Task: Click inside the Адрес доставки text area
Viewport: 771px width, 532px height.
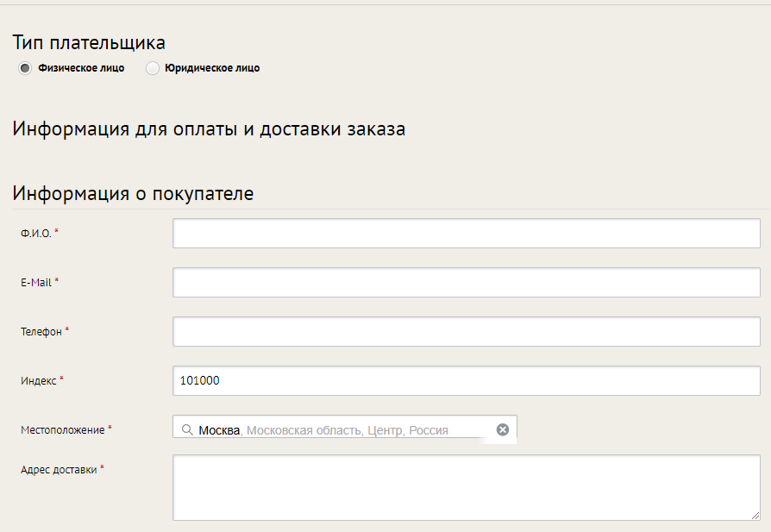Action: click(x=467, y=487)
